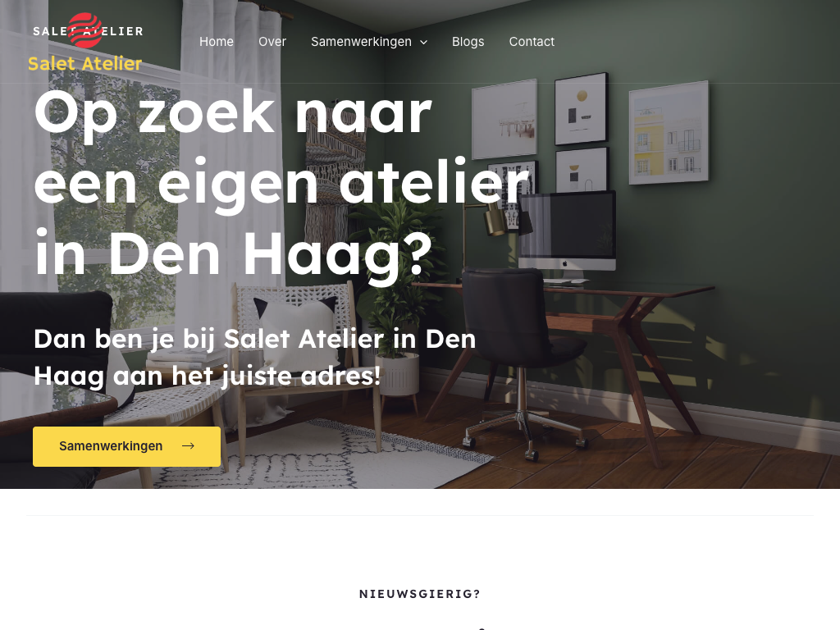This screenshot has width=840, height=630.
Task: Click the iMac monitor in hero image
Action: click(567, 234)
